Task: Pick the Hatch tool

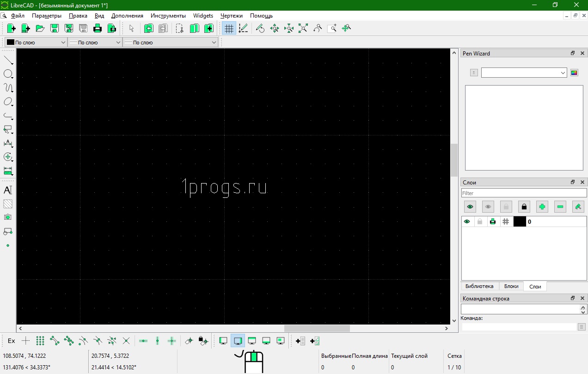Action: (x=8, y=203)
